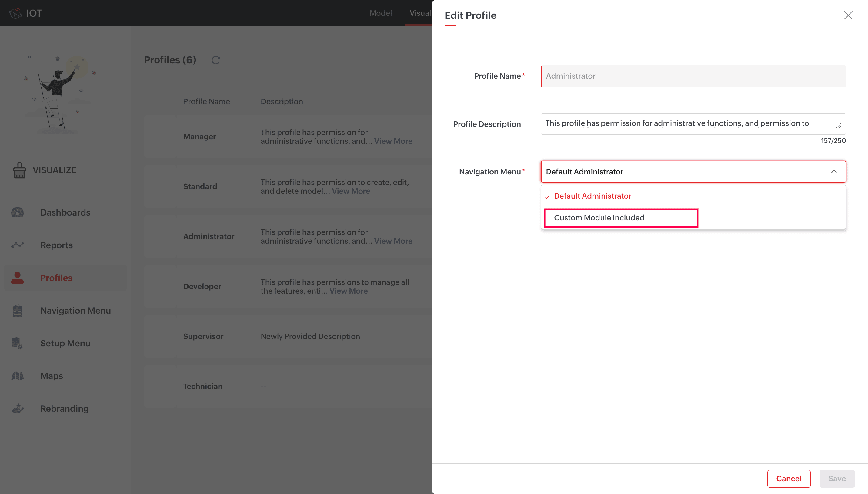Screen dimensions: 868x494
Task: Switch to the Model tab
Action: (x=380, y=13)
